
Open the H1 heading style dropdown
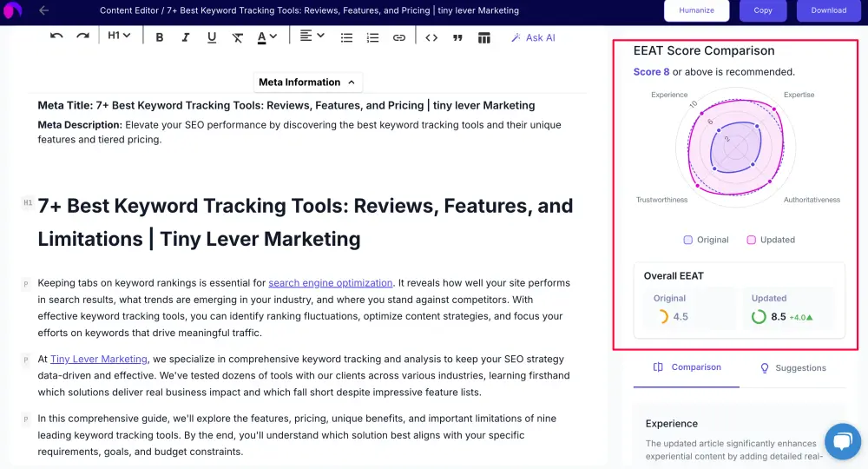(x=119, y=36)
